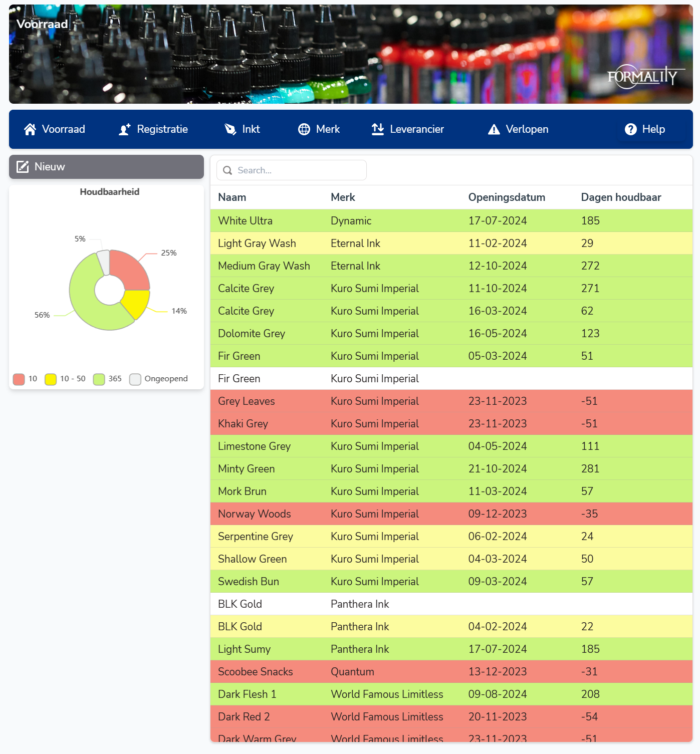Select the Khaki Grey row
This screenshot has height=754, width=700.
[451, 424]
